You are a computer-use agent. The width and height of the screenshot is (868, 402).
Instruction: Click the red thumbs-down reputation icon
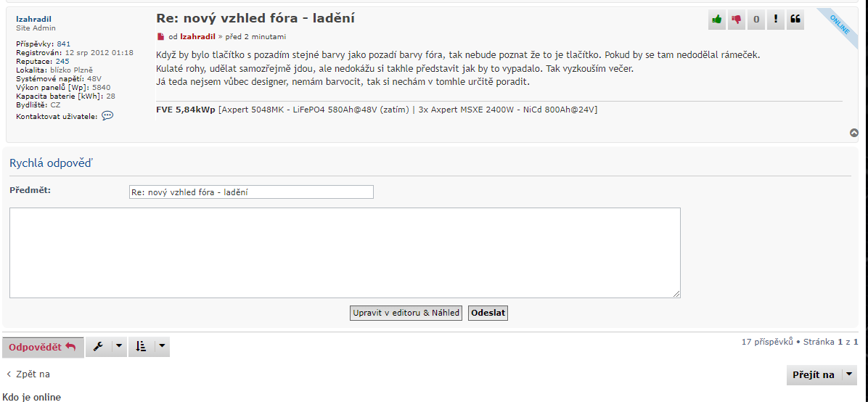[x=737, y=20]
